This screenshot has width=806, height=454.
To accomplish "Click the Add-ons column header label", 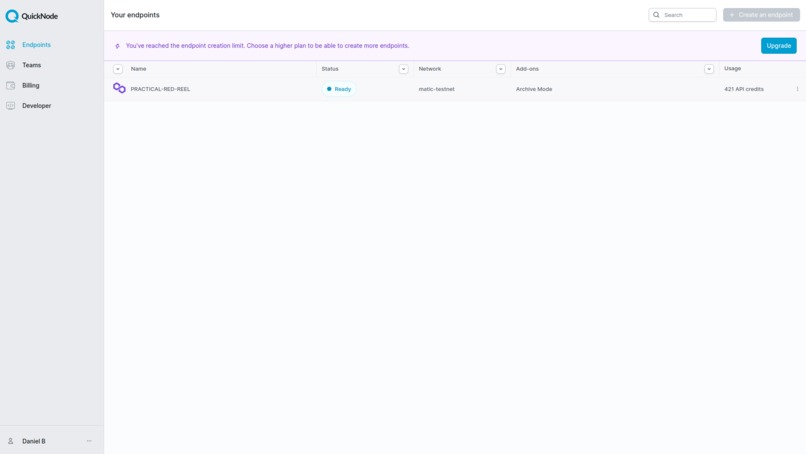I will [527, 68].
